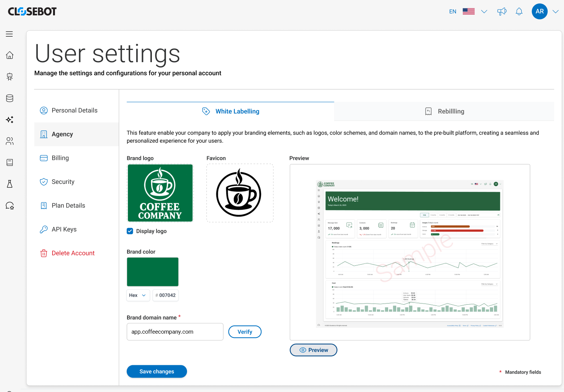The width and height of the screenshot is (564, 392).
Task: Open the Hex color format dropdown
Action: click(138, 295)
